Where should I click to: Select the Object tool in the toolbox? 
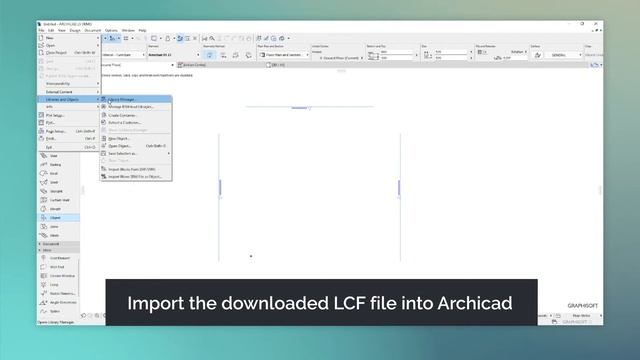59,218
